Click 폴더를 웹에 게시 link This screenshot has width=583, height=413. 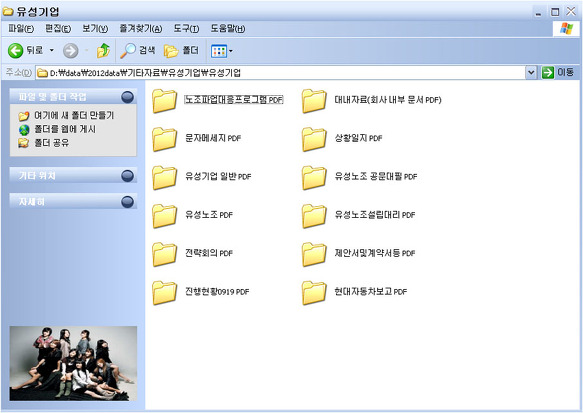tap(65, 129)
